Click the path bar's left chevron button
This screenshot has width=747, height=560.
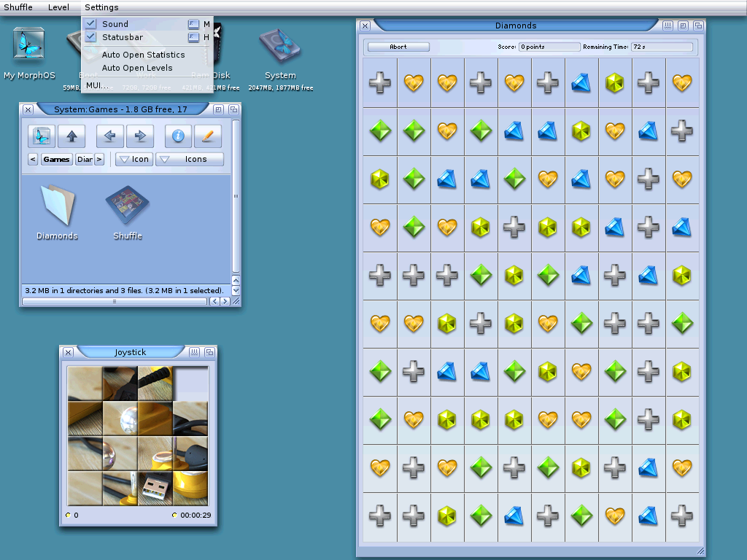click(x=33, y=159)
